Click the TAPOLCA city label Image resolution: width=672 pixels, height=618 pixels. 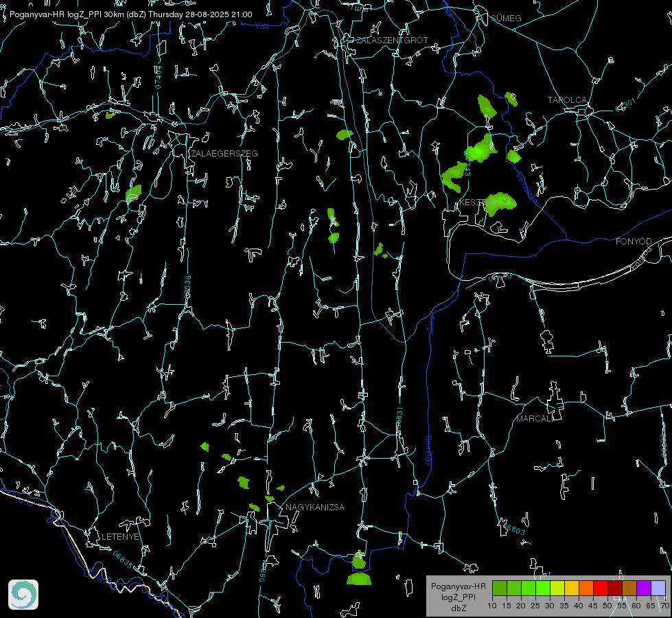(567, 100)
